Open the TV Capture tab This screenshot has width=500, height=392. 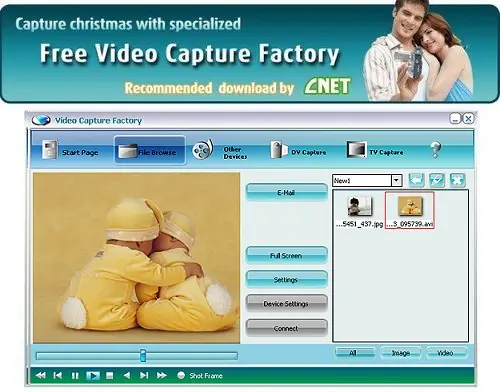[375, 150]
